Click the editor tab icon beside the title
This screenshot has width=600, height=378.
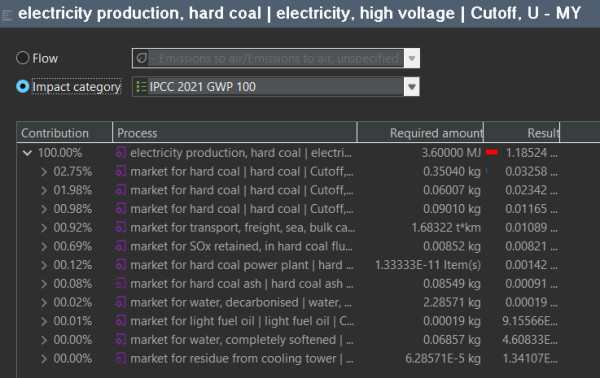coord(7,15)
